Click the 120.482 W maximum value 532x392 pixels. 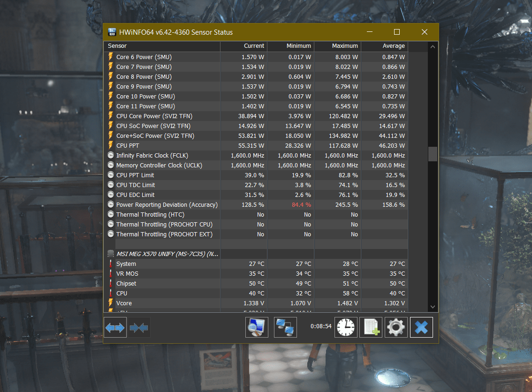(x=343, y=116)
